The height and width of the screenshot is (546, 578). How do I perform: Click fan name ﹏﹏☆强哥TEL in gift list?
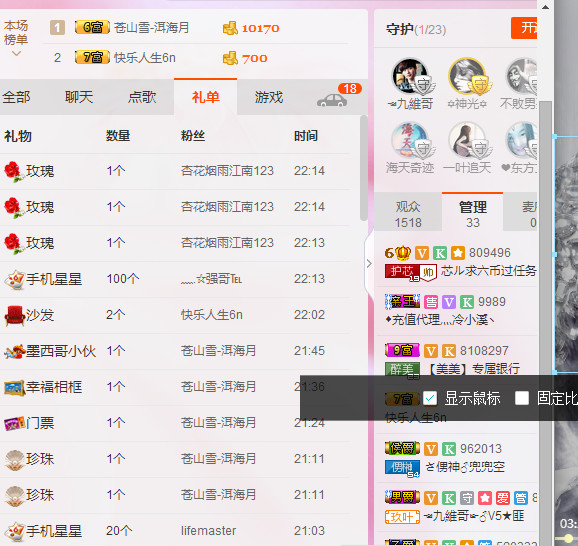(211, 279)
